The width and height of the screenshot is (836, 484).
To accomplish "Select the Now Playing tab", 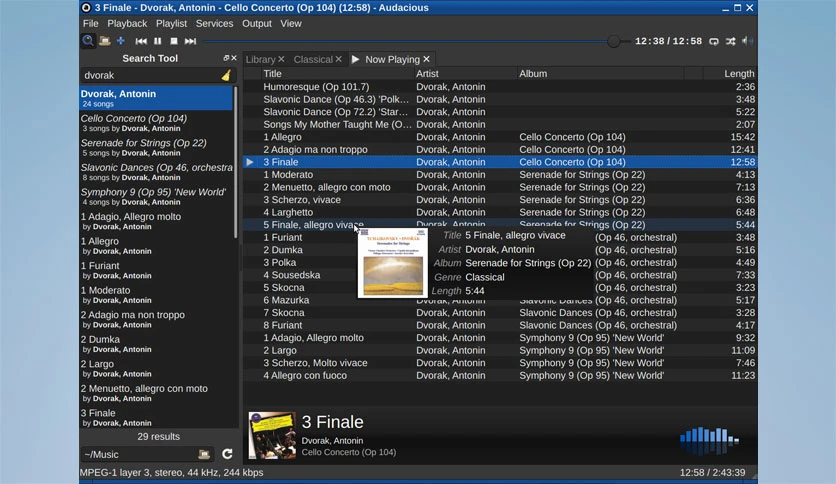I will [392, 59].
